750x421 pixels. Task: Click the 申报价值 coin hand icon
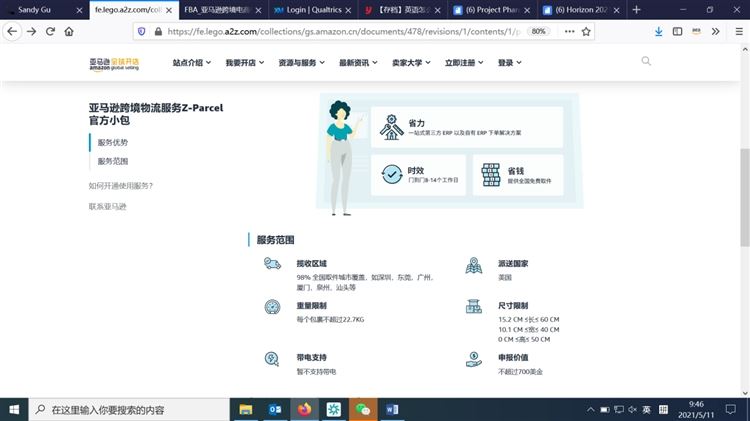pos(474,359)
